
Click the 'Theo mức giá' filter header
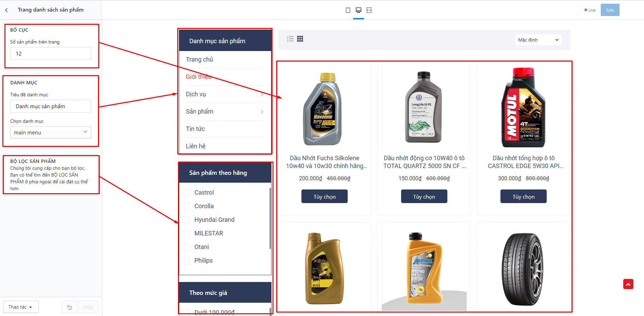click(x=225, y=293)
